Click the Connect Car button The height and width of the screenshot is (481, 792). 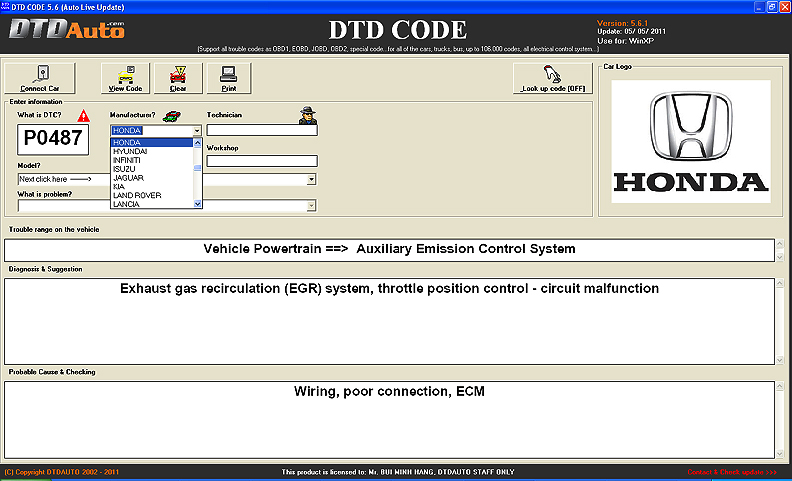(x=40, y=78)
